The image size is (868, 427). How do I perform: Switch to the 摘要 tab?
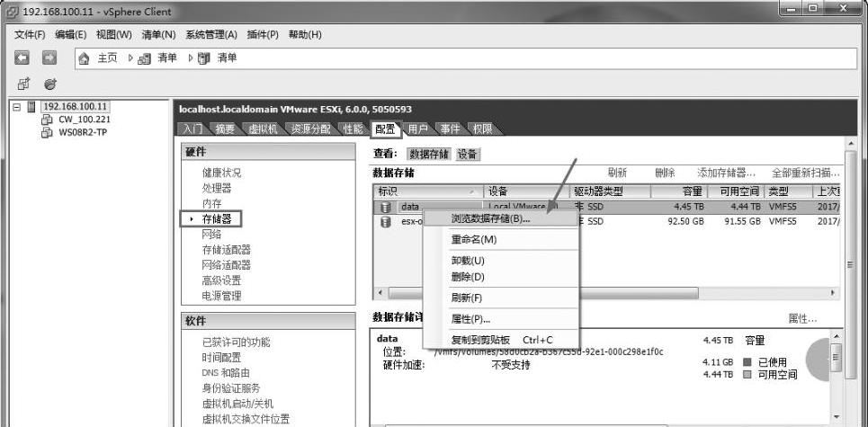click(225, 129)
